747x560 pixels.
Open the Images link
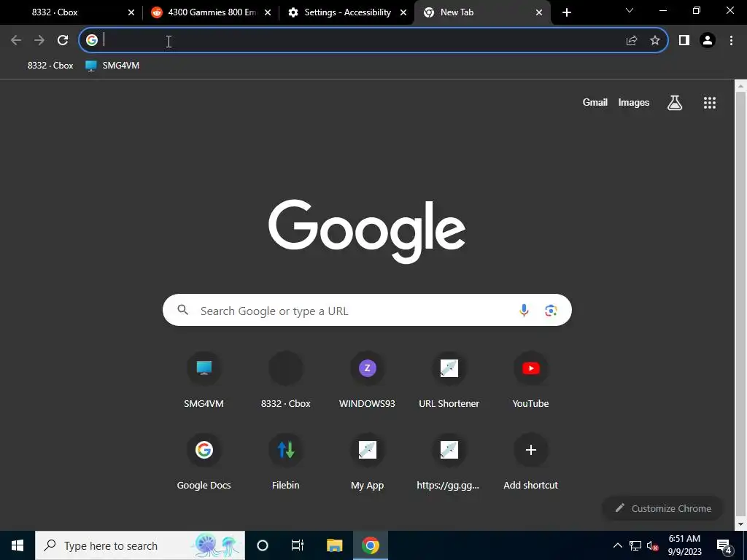pyautogui.click(x=634, y=102)
